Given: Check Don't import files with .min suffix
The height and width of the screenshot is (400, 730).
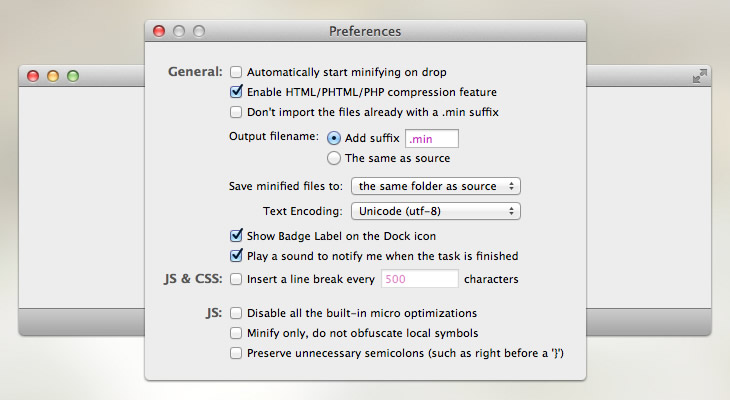Looking at the screenshot, I should click(x=236, y=112).
